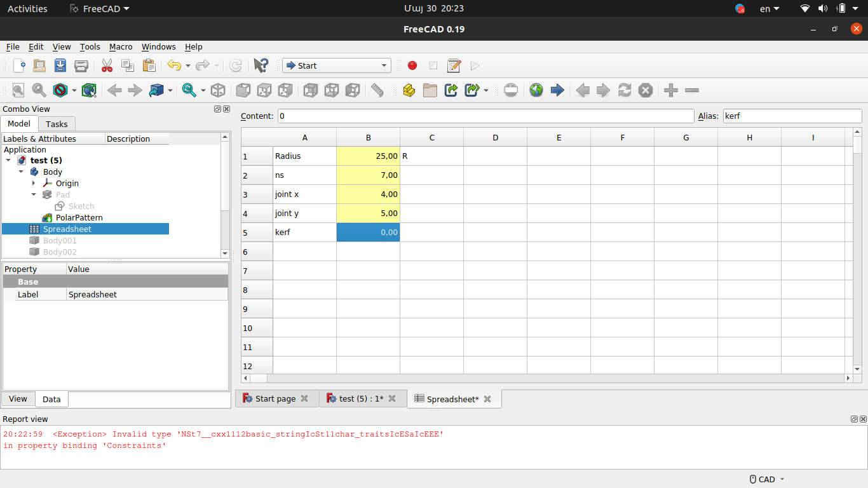This screenshot has height=488, width=868.
Task: Switch to the View property tab
Action: pos(18,399)
